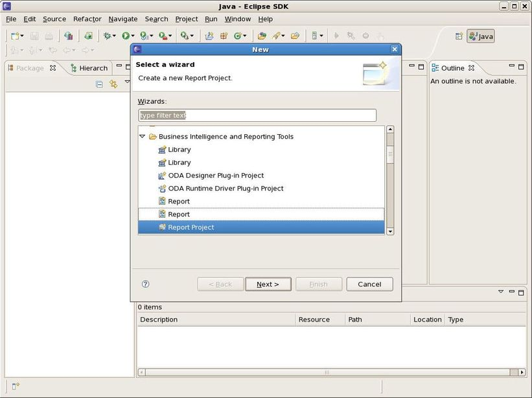Collapse the Business Intelligence and Reporting Tools node
Image resolution: width=532 pixels, height=398 pixels.
coord(143,136)
